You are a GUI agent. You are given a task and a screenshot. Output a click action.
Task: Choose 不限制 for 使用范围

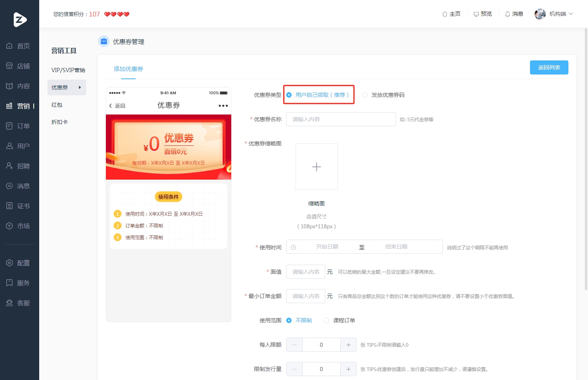pos(299,320)
